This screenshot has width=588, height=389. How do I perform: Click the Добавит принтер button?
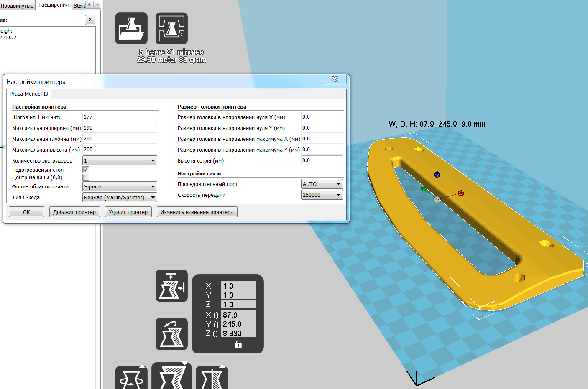coord(74,212)
